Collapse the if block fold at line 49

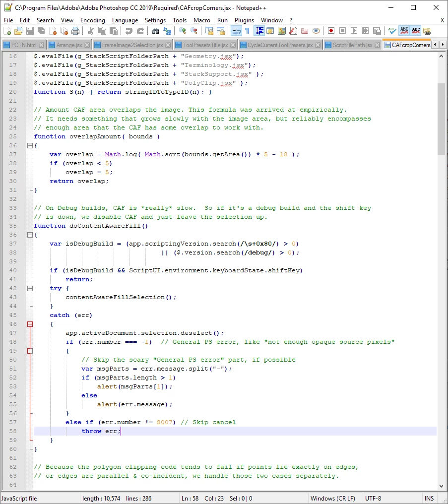(x=30, y=351)
